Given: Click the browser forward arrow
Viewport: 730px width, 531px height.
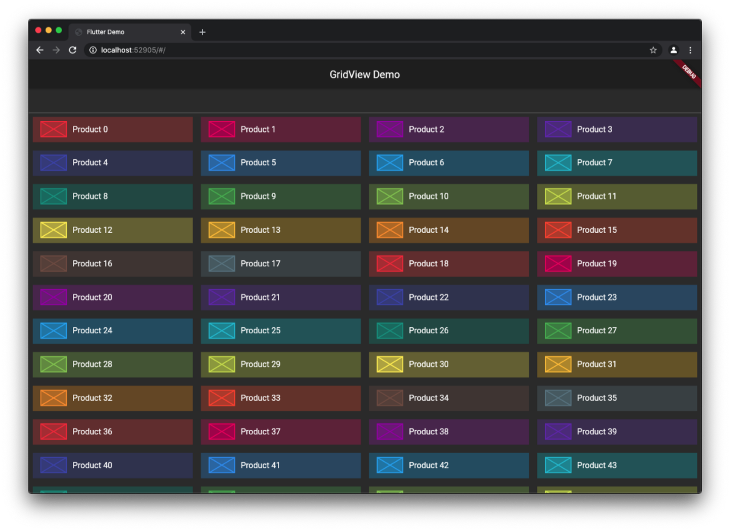Looking at the screenshot, I should click(56, 50).
